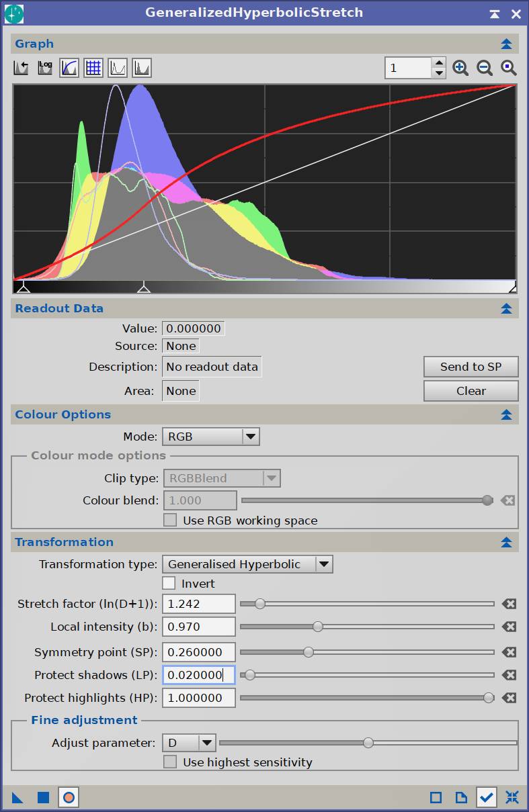Click the Local intensity (b) input field

(x=199, y=627)
